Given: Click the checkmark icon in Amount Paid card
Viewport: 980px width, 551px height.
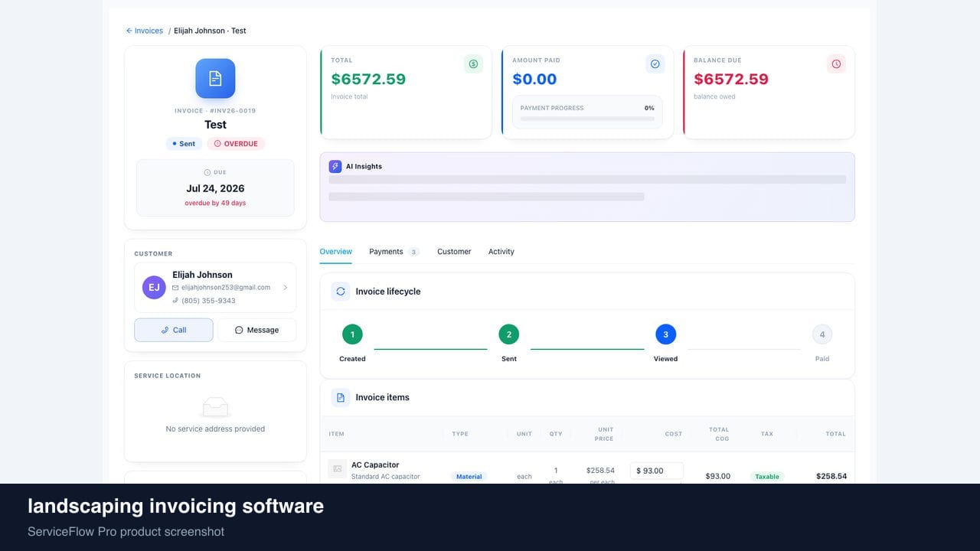Looking at the screenshot, I should [655, 64].
